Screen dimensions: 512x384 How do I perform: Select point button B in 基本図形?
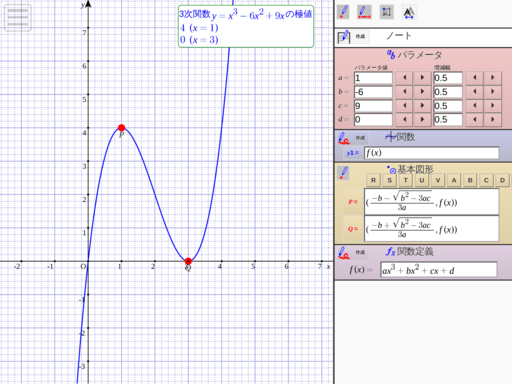470,180
